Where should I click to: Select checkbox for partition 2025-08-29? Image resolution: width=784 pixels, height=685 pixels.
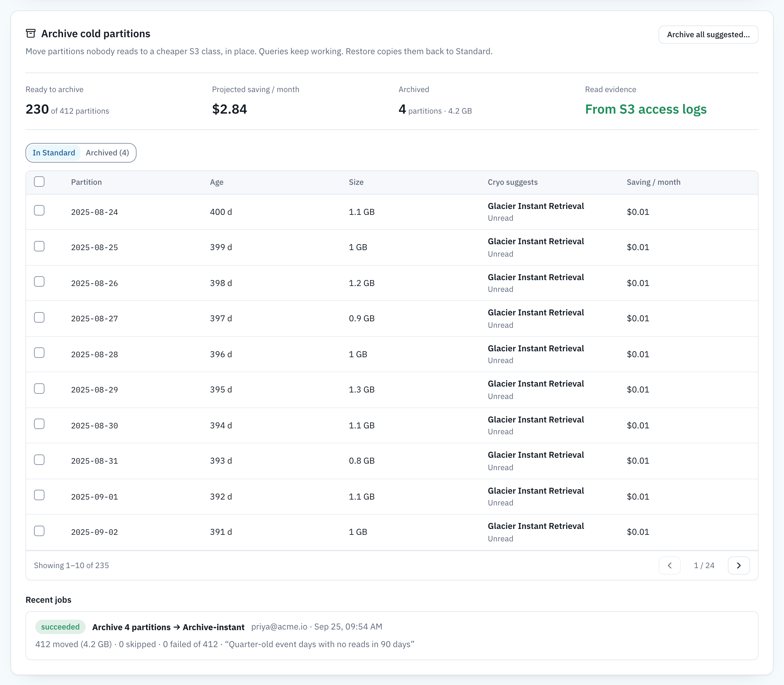[39, 389]
